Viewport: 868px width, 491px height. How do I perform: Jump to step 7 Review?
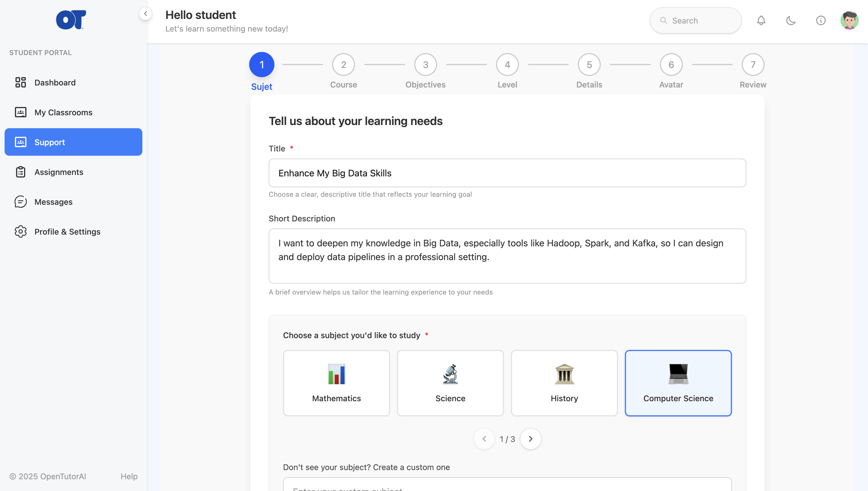753,65
